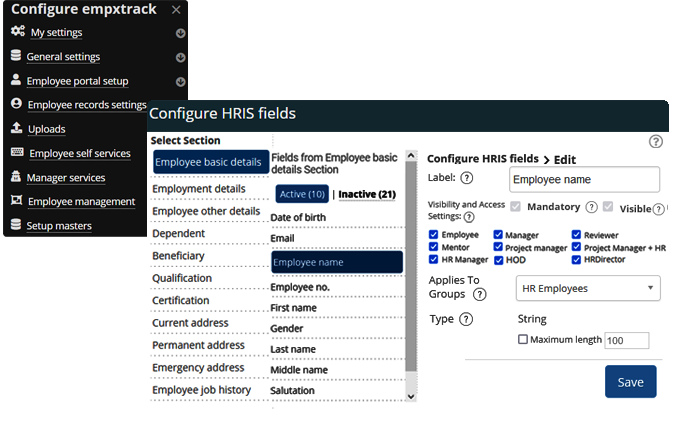675x426 pixels.
Task: Open the Uploads link
Action: coord(46,129)
